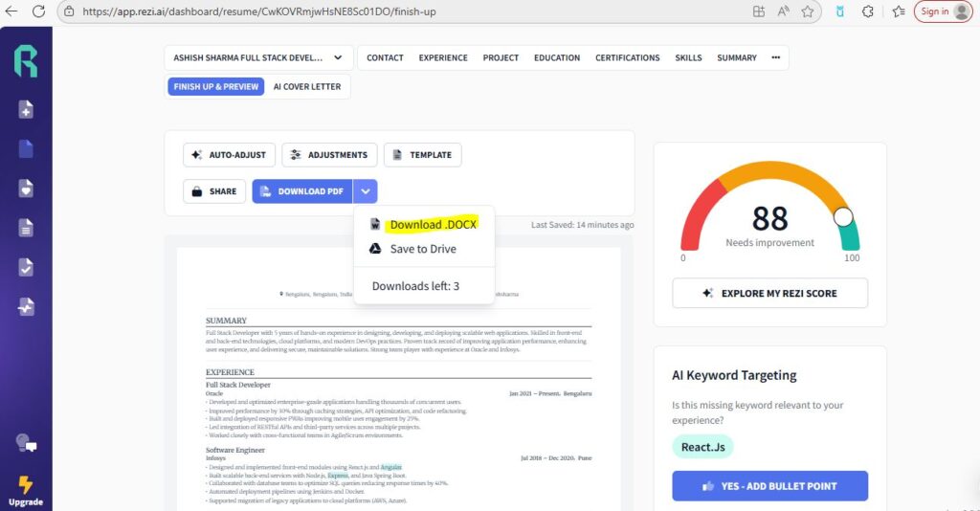Open the lightbulb chat help icon
This screenshot has height=511, width=980.
(26, 443)
